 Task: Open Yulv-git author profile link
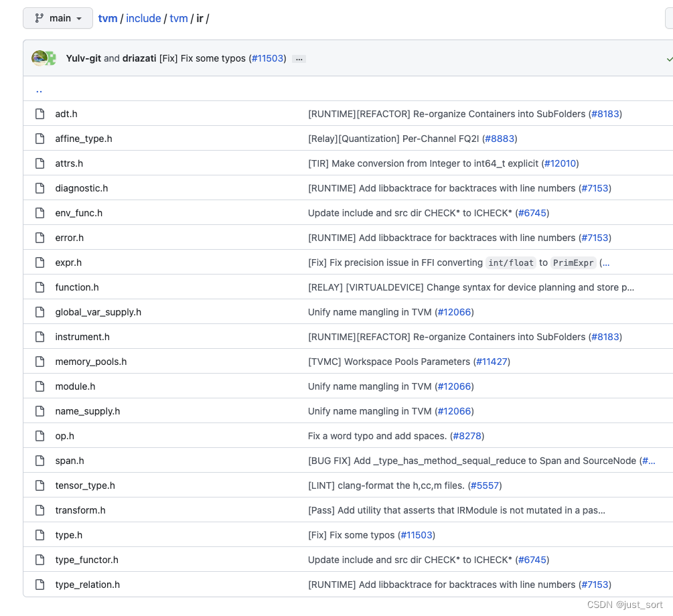pyautogui.click(x=83, y=58)
